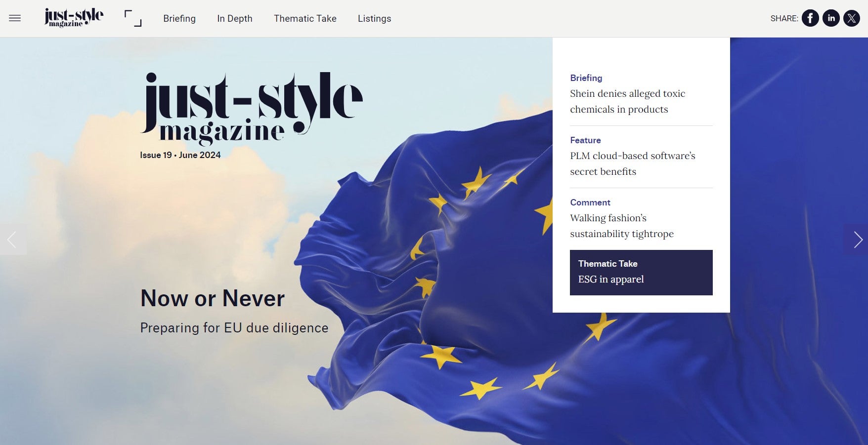Open the Listings nav item
This screenshot has height=445, width=868.
click(x=374, y=18)
